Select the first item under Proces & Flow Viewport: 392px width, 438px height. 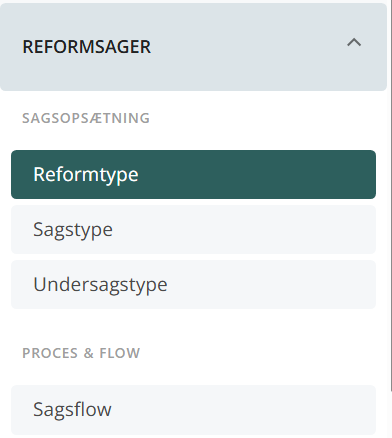[193, 410]
